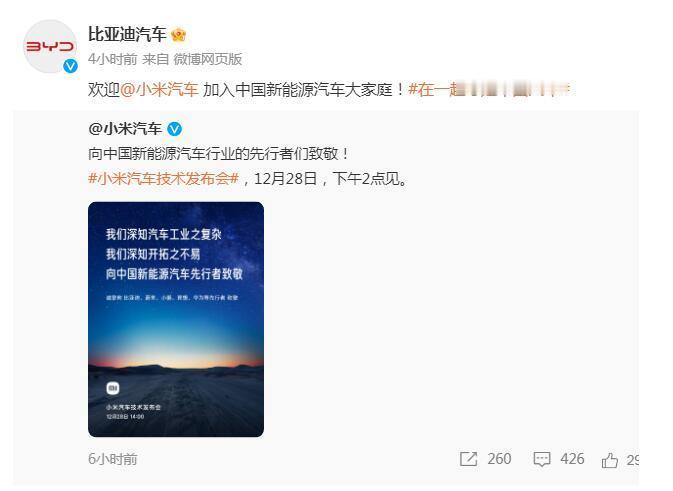Image resolution: width=673 pixels, height=491 pixels.
Task: Click the 4小时前 post timestamp
Action: [112, 59]
